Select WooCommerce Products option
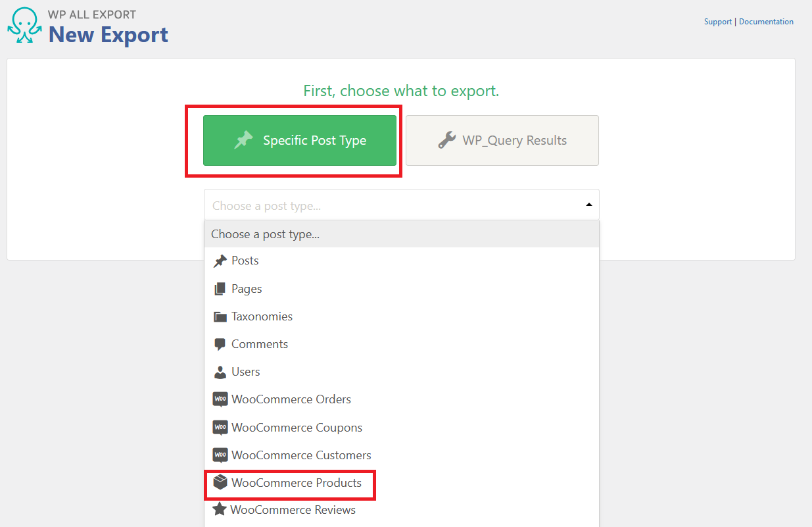The image size is (812, 527). [x=402, y=483]
